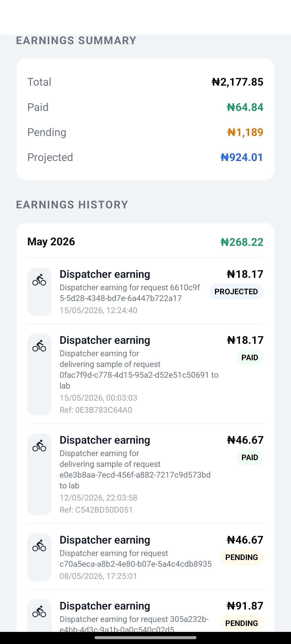Open earning for request c70a5eca-a8b2-4e80
This screenshot has height=644, width=291.
(145, 557)
